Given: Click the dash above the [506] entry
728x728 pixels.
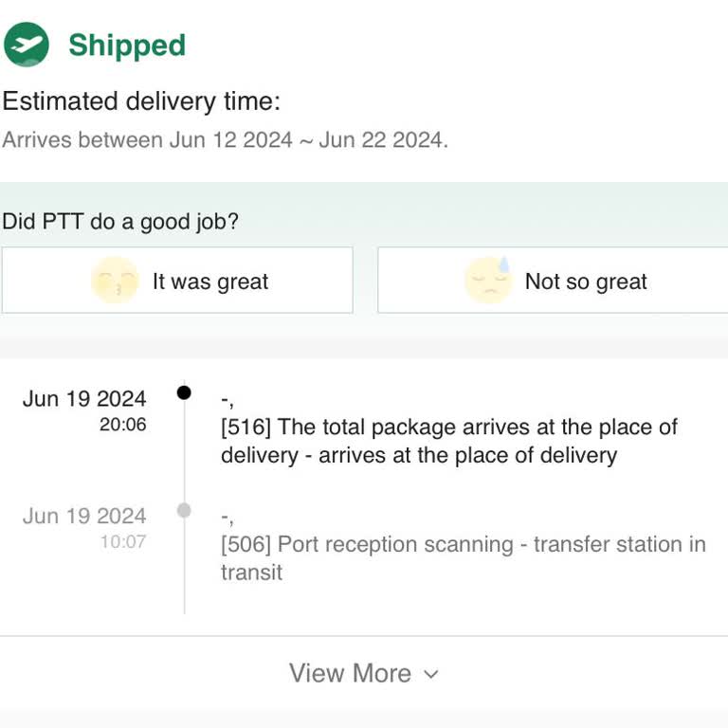Looking at the screenshot, I should (x=226, y=519).
